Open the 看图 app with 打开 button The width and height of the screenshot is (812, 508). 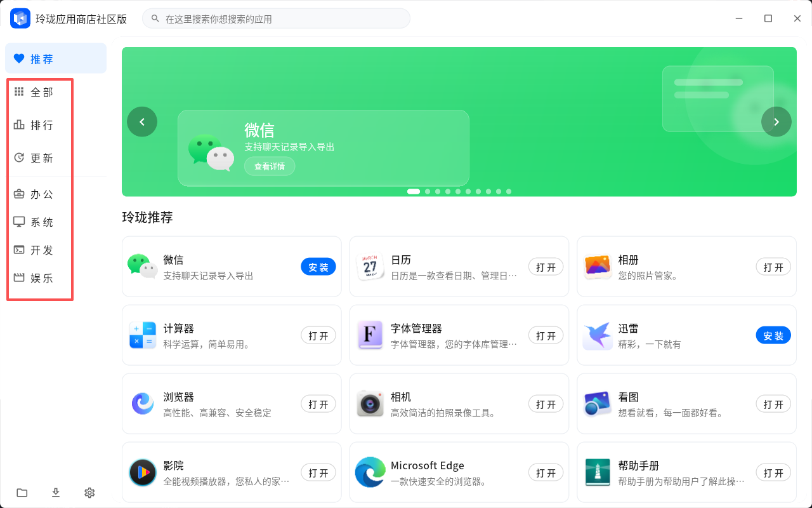(x=773, y=404)
